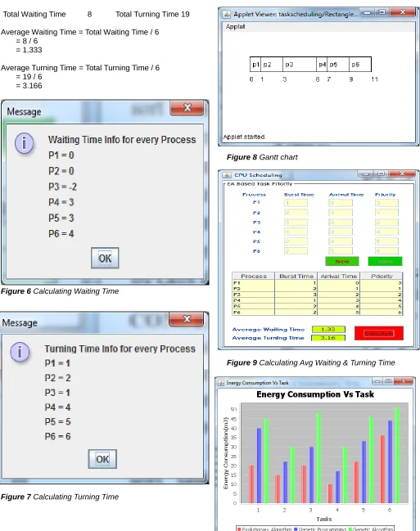
Task: Sort by Process column header
Action: coord(254,276)
